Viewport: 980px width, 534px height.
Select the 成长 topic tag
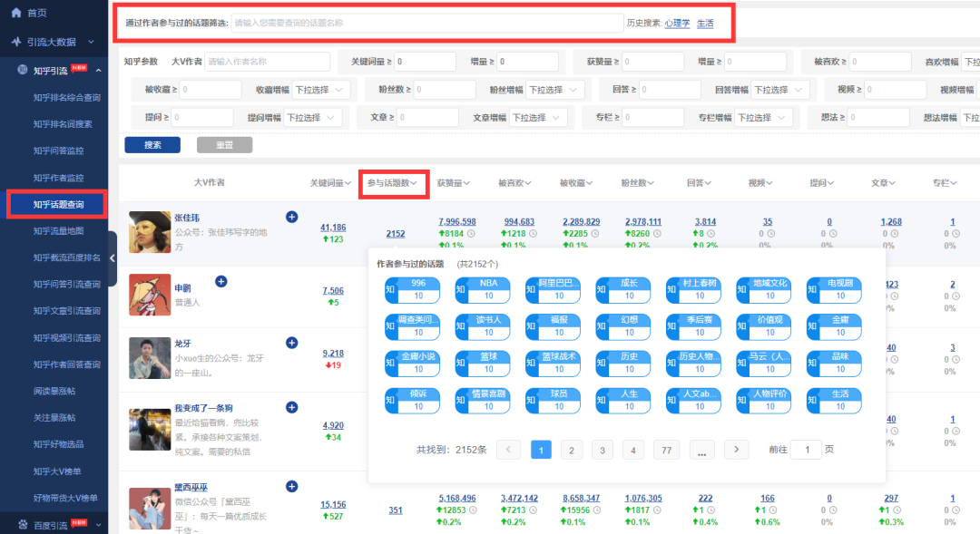click(623, 290)
